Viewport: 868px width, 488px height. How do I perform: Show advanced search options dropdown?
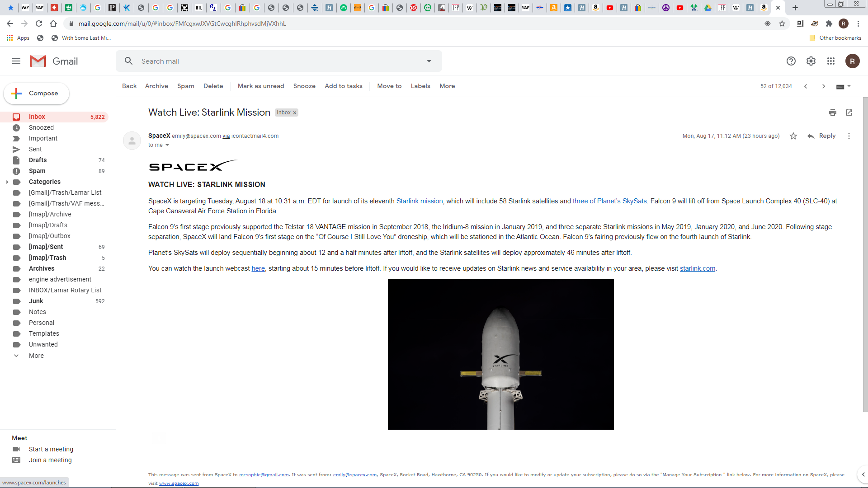(429, 61)
